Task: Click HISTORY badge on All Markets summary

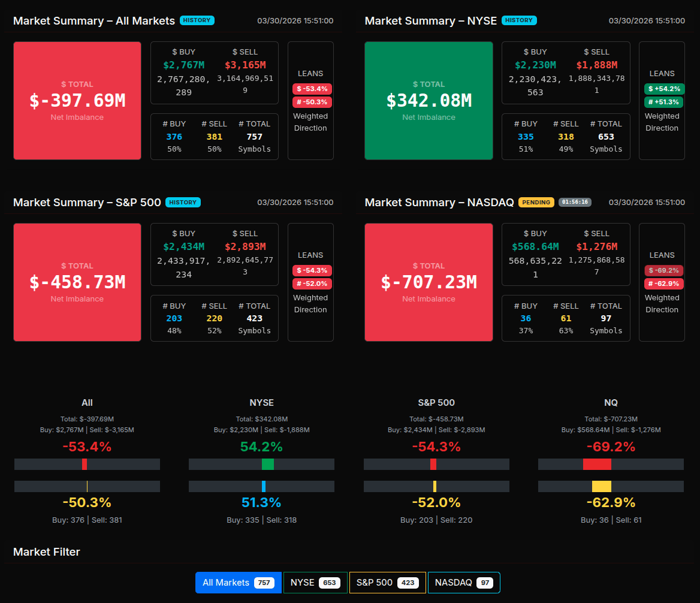Action: (x=197, y=20)
